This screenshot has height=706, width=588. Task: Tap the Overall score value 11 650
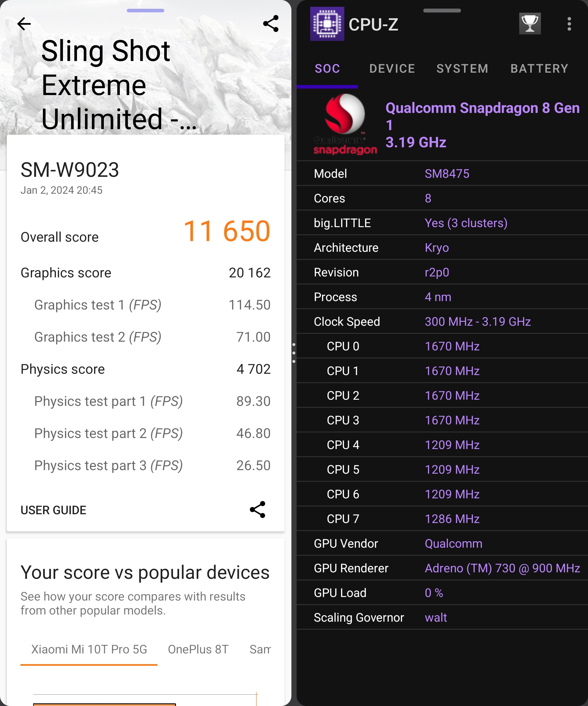227,231
